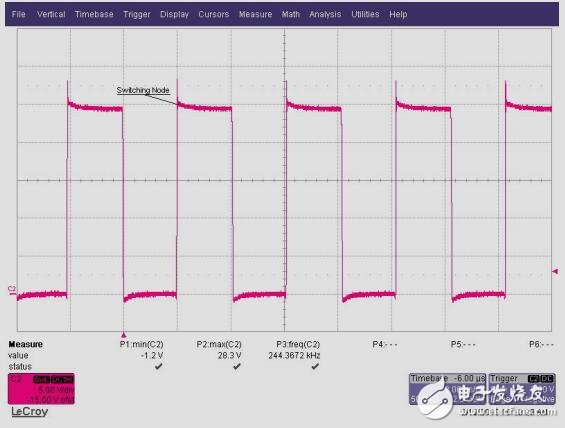Click the C2 ground level indicator
This screenshot has height=428, width=565.
[x=12, y=291]
